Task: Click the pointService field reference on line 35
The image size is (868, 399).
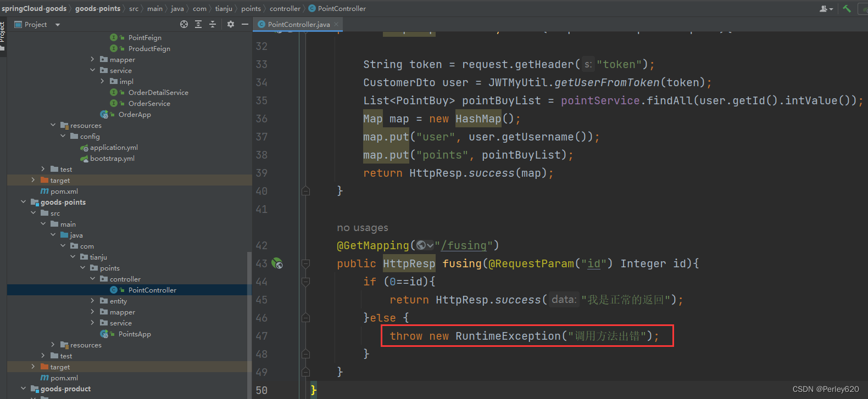Action: coord(600,100)
